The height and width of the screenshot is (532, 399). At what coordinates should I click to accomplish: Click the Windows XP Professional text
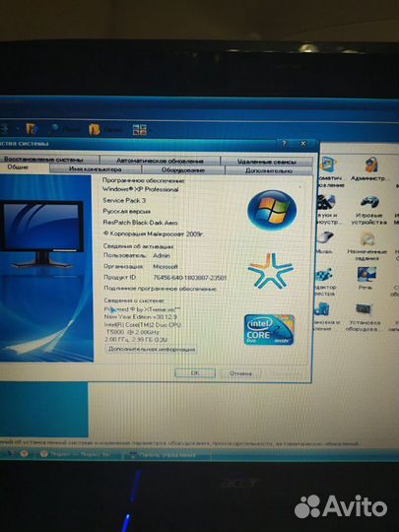coord(141,189)
